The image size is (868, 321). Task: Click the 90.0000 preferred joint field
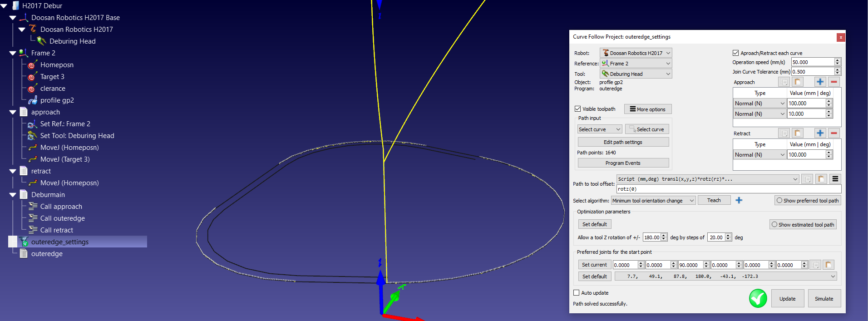pyautogui.click(x=690, y=265)
